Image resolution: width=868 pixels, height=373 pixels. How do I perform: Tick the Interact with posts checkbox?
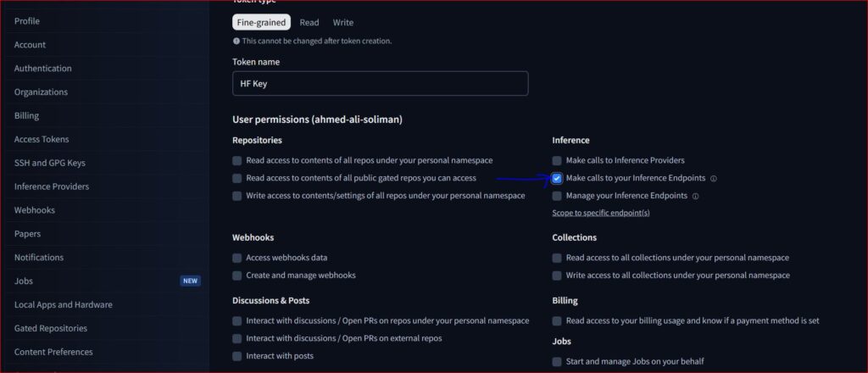click(237, 356)
